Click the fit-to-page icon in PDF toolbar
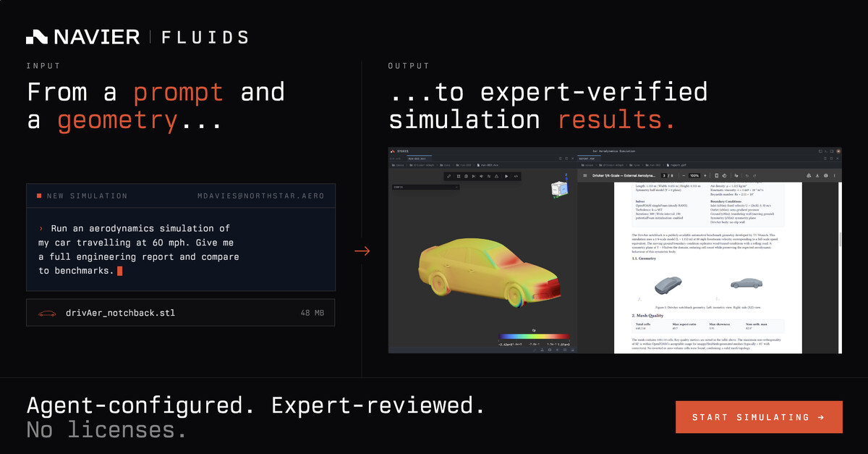The width and height of the screenshot is (868, 454). pyautogui.click(x=717, y=176)
